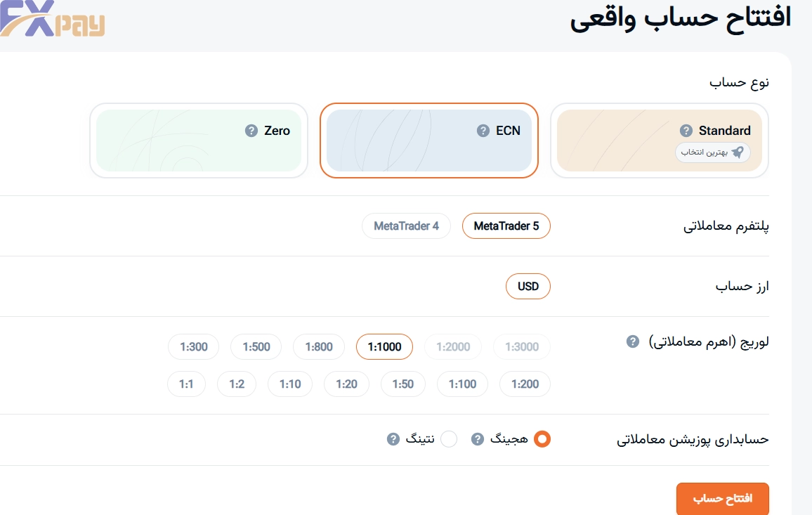The height and width of the screenshot is (515, 812).
Task: Click the help icon next to هجینگ
Action: pos(478,439)
